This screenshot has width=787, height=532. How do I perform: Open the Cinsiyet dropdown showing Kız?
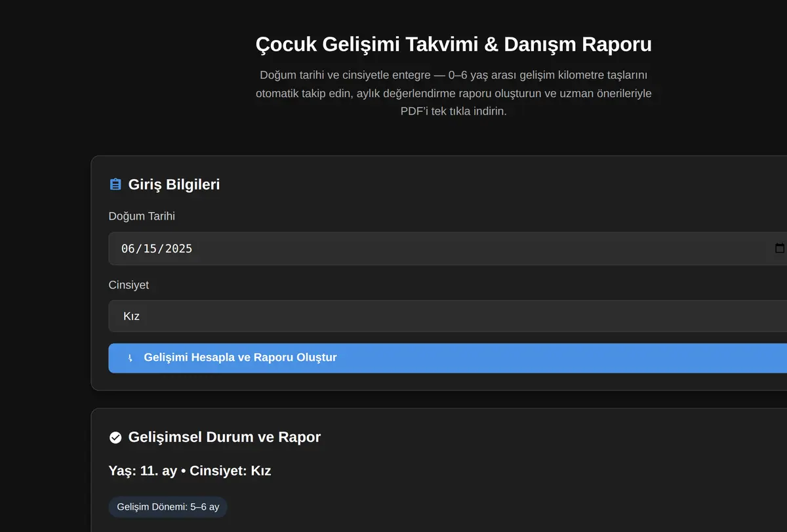pos(448,316)
